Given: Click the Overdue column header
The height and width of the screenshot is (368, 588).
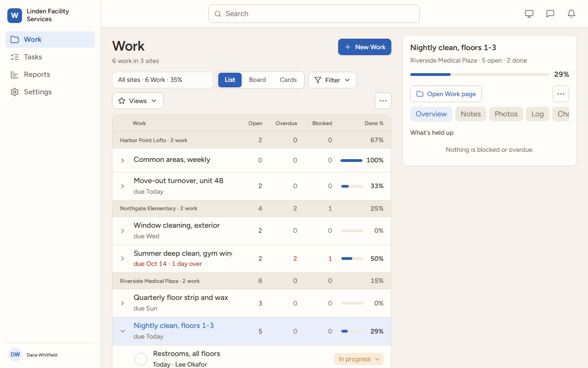Looking at the screenshot, I should point(286,123).
